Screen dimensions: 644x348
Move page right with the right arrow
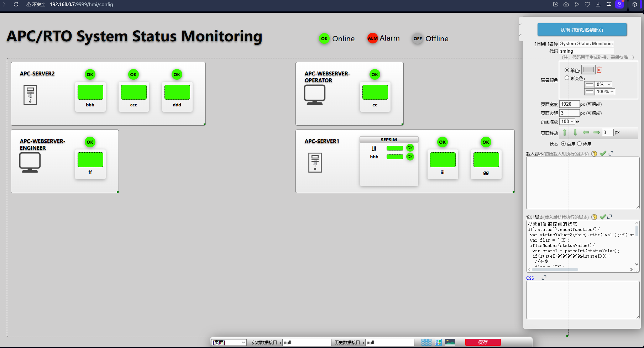coord(597,132)
